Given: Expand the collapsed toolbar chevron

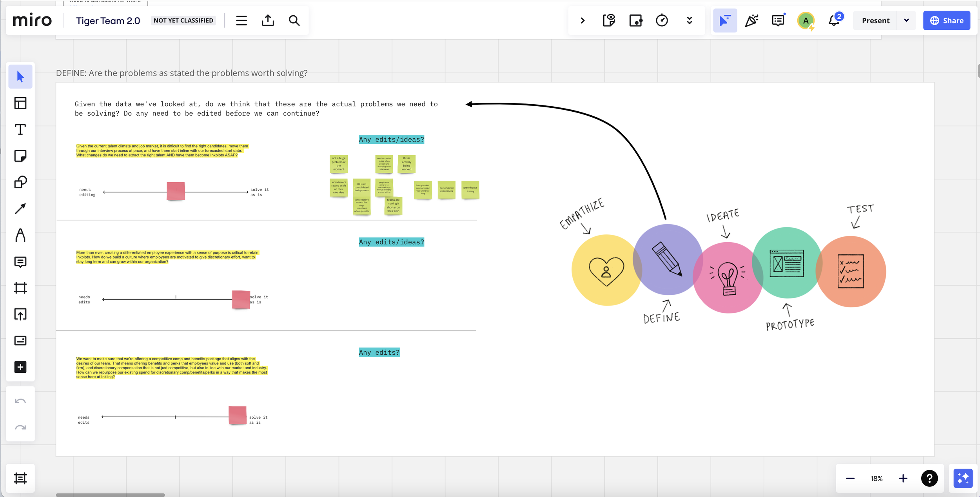Looking at the screenshot, I should coord(583,20).
